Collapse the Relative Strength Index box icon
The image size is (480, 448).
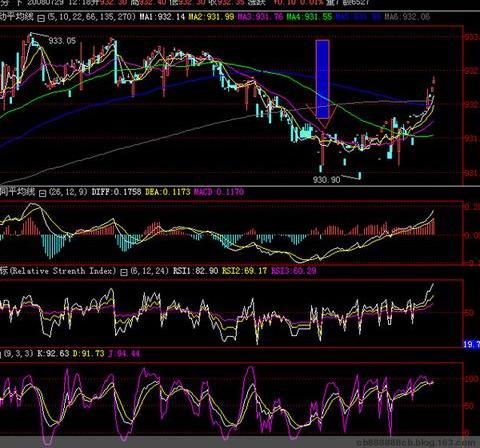(124, 272)
